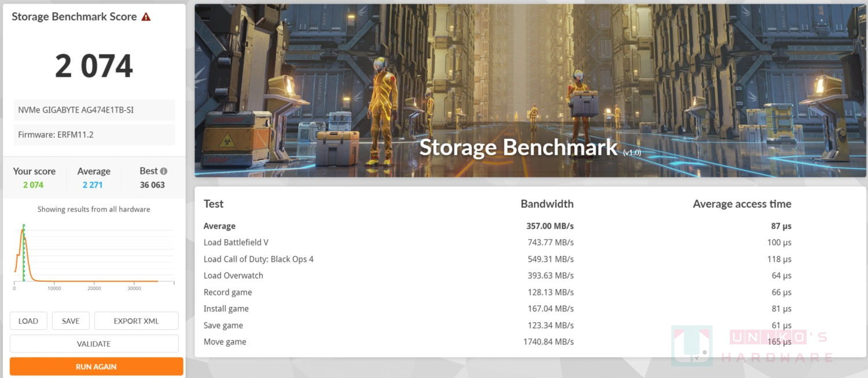
Task: Click the Overwatch access time 64 µs
Action: click(x=781, y=276)
